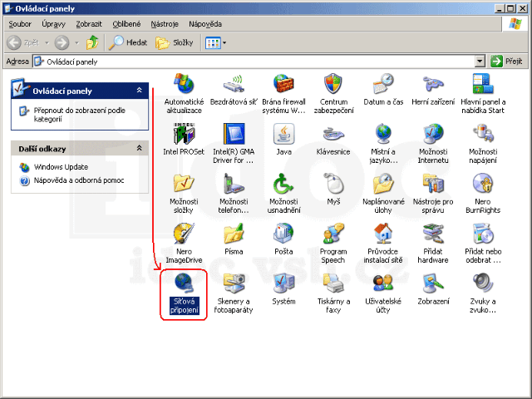Click the Přejít go button
This screenshot has width=532, height=399.
point(506,62)
